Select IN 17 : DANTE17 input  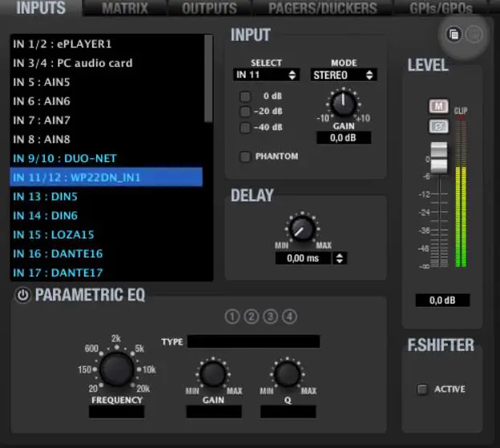click(x=107, y=273)
